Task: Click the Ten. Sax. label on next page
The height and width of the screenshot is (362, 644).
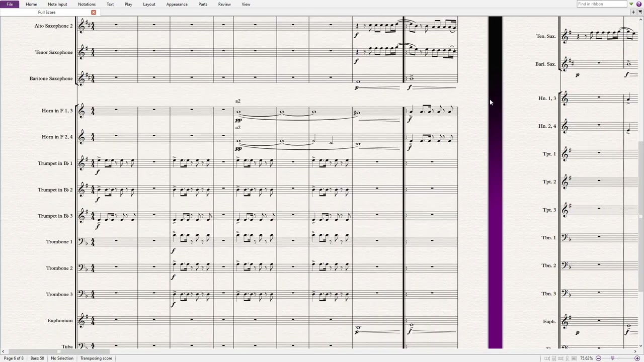Action: coord(546,36)
